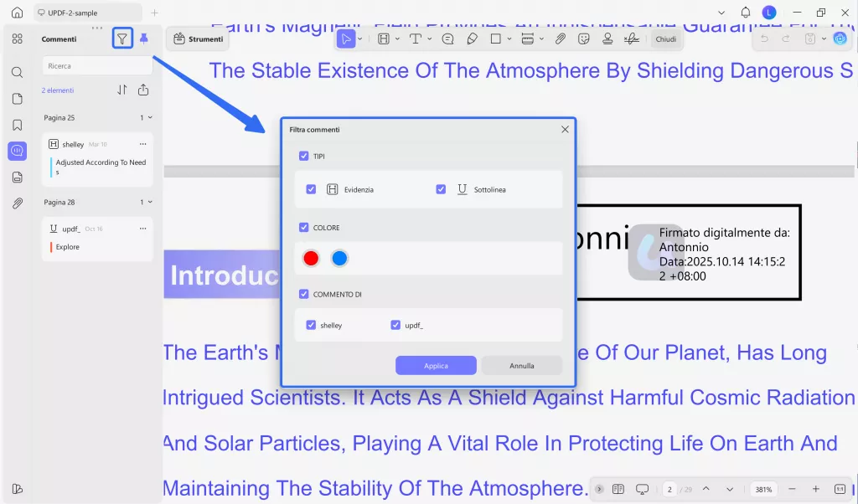Open the highlight tool dropdown arrow
The width and height of the screenshot is (858, 504).
(x=397, y=39)
